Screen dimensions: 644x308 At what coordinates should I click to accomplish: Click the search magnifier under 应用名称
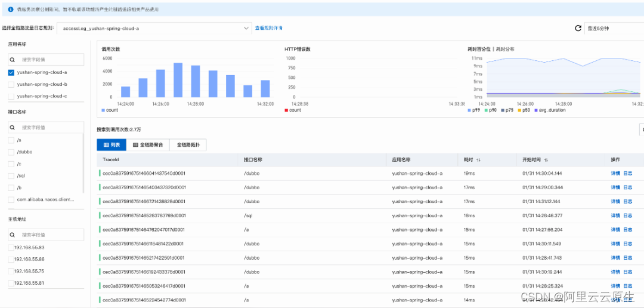click(13, 60)
